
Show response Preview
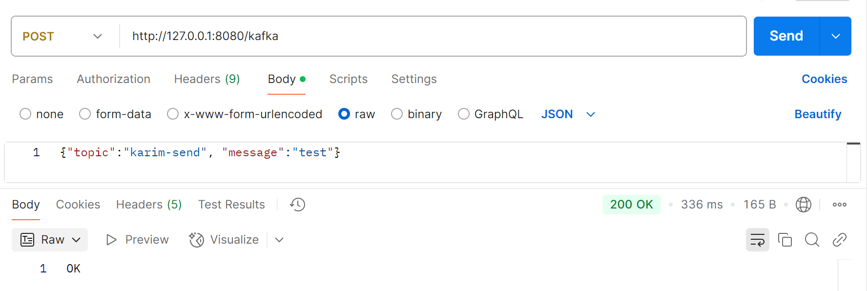(138, 240)
